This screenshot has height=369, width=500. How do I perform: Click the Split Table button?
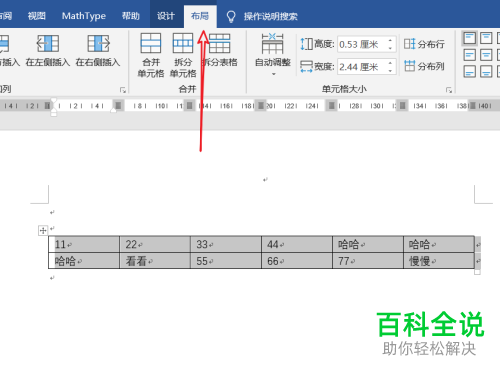tap(220, 50)
